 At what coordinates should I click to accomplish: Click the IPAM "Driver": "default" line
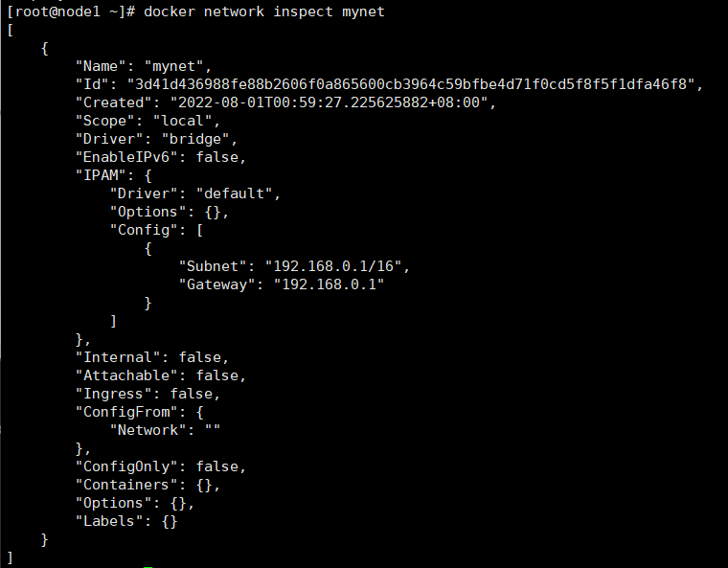195,193
